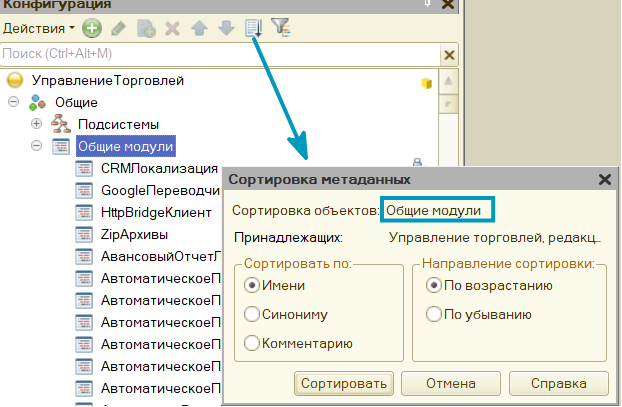Click the yellow configuration sphere icon
622x407 pixels.
click(x=15, y=80)
